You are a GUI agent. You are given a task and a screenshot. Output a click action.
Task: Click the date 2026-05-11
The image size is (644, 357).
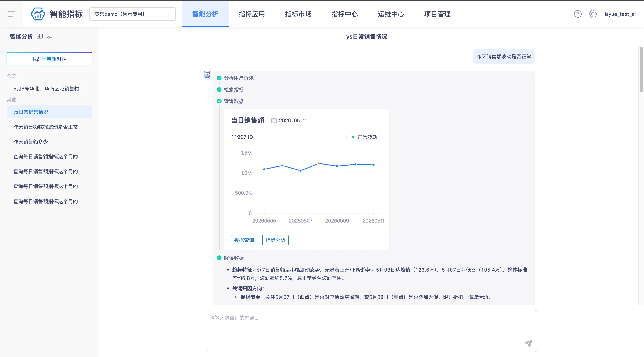(x=293, y=121)
